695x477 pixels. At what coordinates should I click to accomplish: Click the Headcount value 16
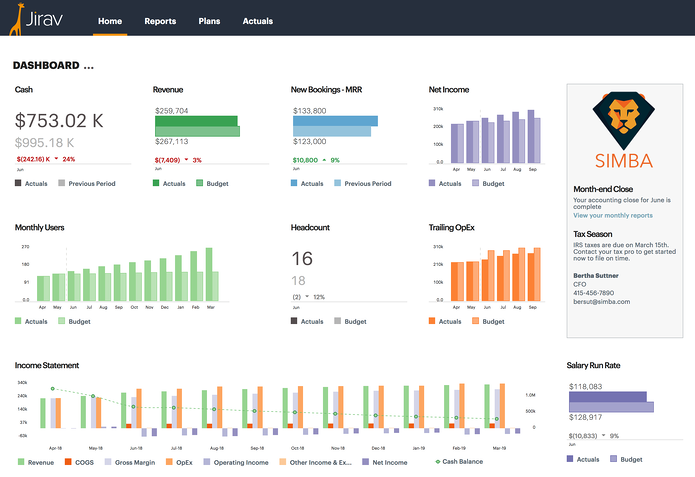(x=302, y=258)
